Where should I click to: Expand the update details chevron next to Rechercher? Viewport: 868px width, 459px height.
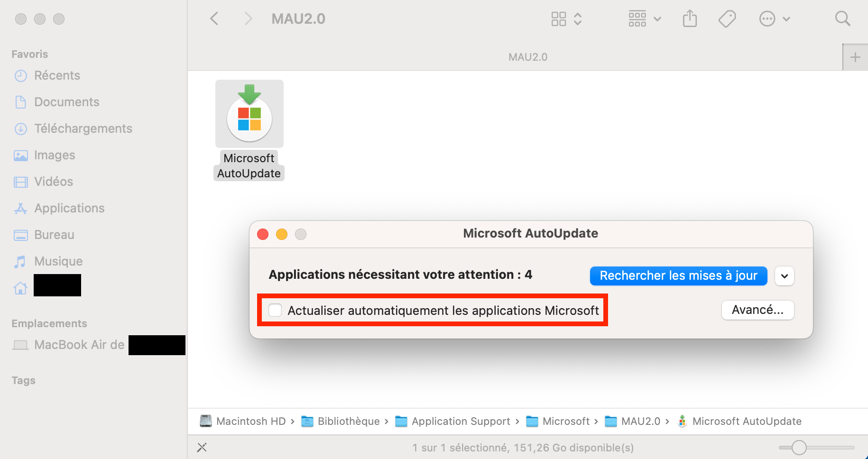784,276
